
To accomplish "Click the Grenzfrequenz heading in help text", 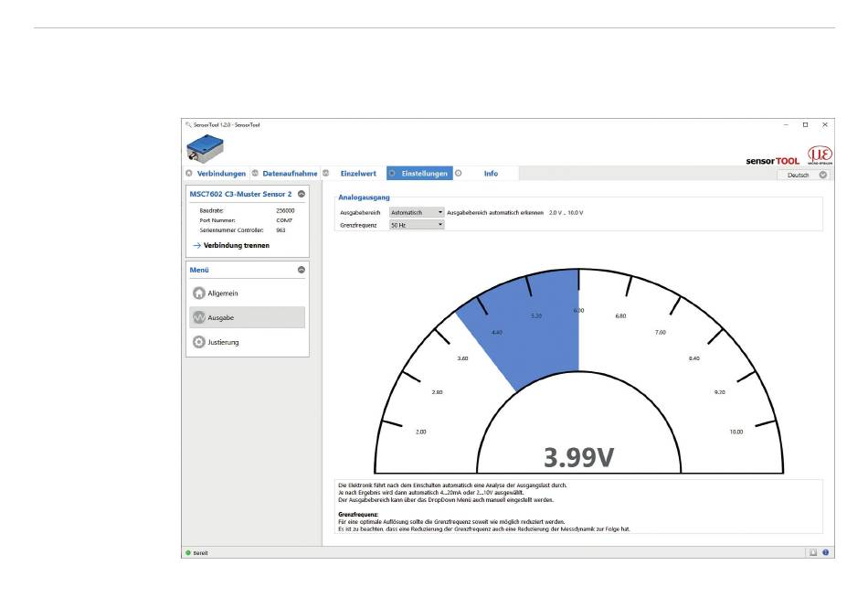I will click(x=358, y=515).
